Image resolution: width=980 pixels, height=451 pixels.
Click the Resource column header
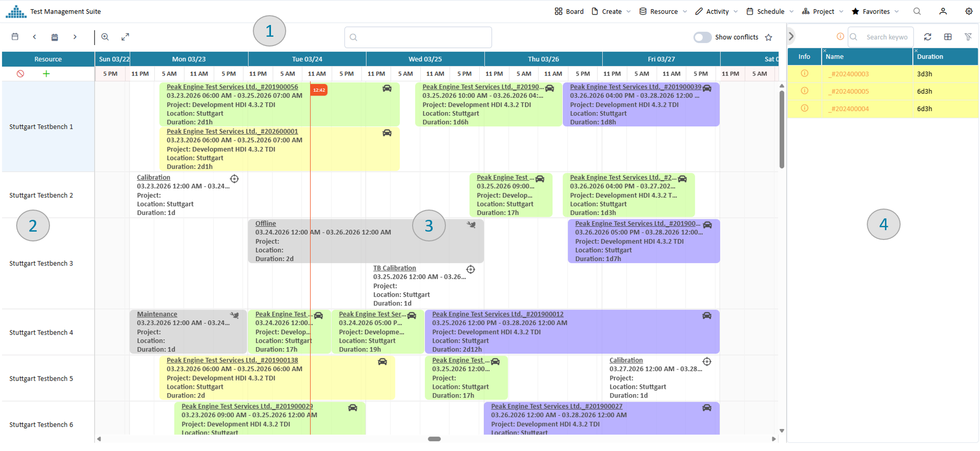click(x=48, y=59)
